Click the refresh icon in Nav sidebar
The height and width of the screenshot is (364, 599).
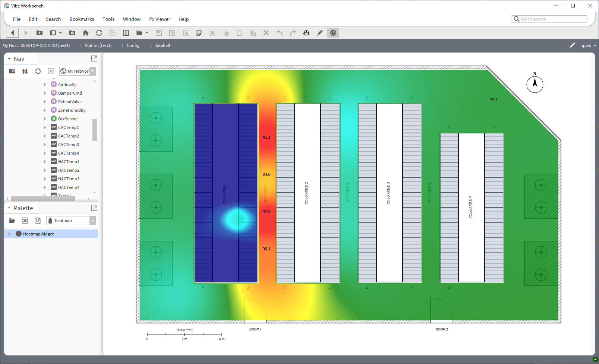pos(38,71)
